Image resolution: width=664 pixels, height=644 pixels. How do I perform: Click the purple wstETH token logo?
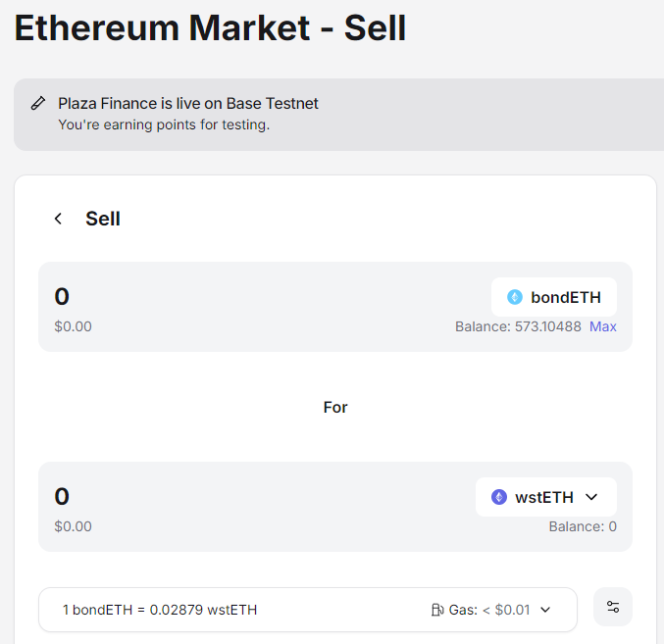499,497
